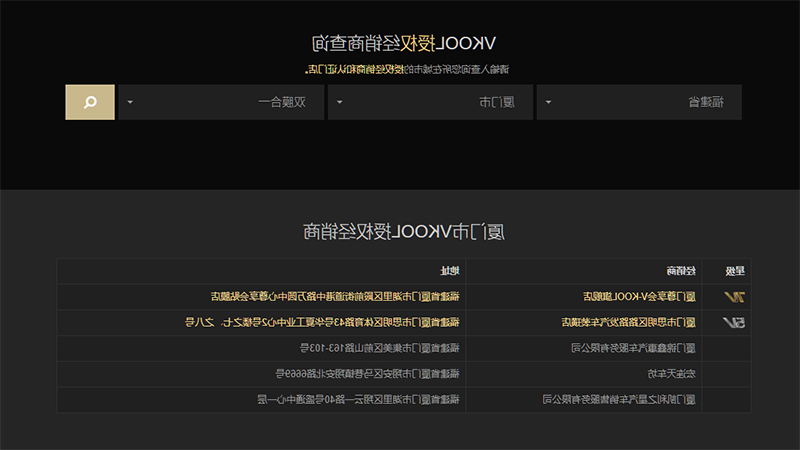800x450 pixels.
Task: Click the 经销商 column header
Action: (681, 271)
